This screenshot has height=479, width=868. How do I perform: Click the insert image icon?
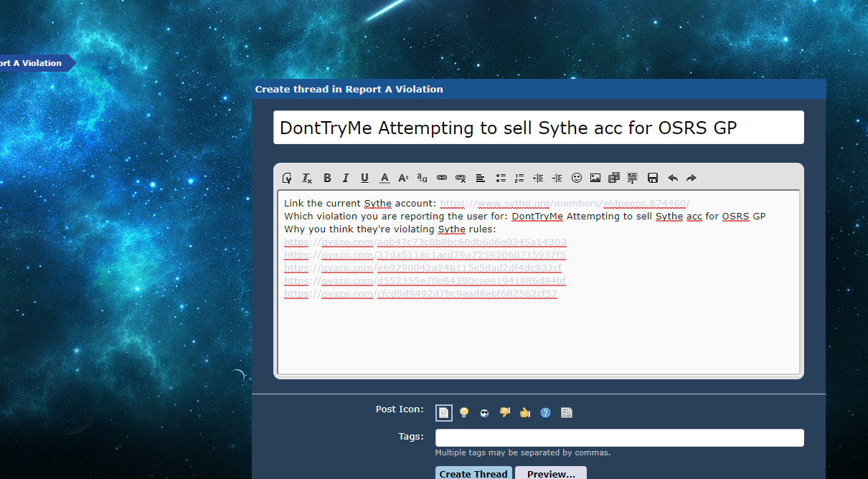(595, 178)
